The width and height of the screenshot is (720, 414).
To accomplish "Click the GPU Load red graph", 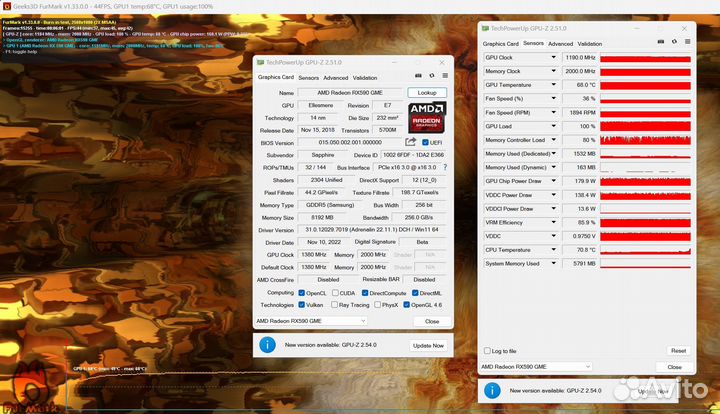I will click(645, 126).
